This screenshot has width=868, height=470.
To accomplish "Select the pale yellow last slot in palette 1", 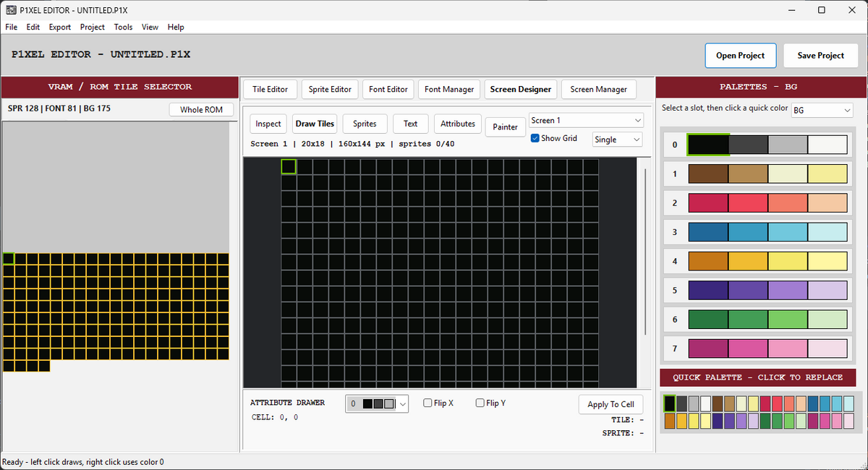I will [827, 174].
